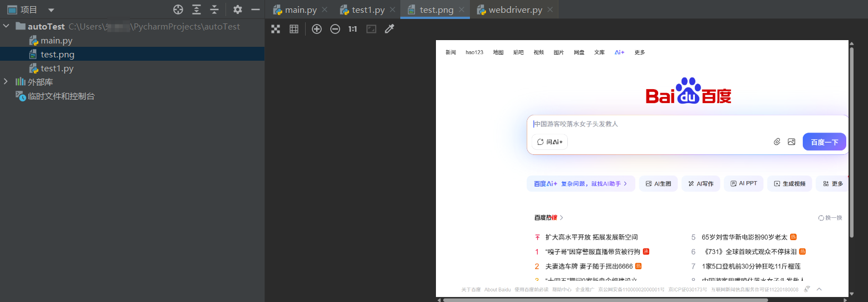
Task: Click the AI PPT chip in preview
Action: [744, 183]
